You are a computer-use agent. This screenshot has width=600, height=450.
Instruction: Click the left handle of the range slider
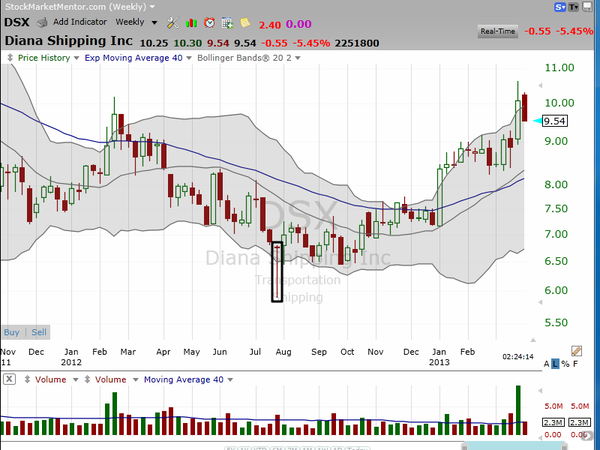pos(464,447)
